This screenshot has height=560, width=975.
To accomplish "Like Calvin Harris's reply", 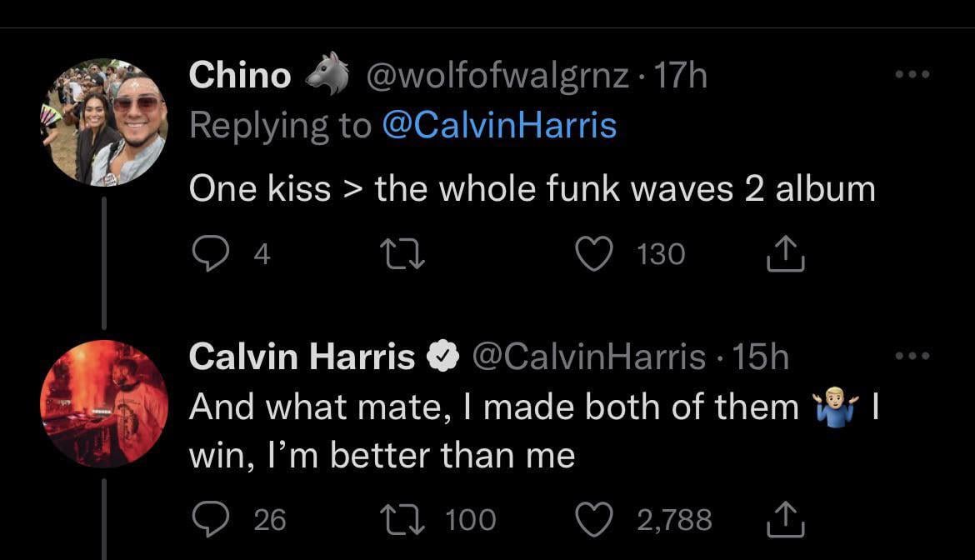I will [x=595, y=519].
